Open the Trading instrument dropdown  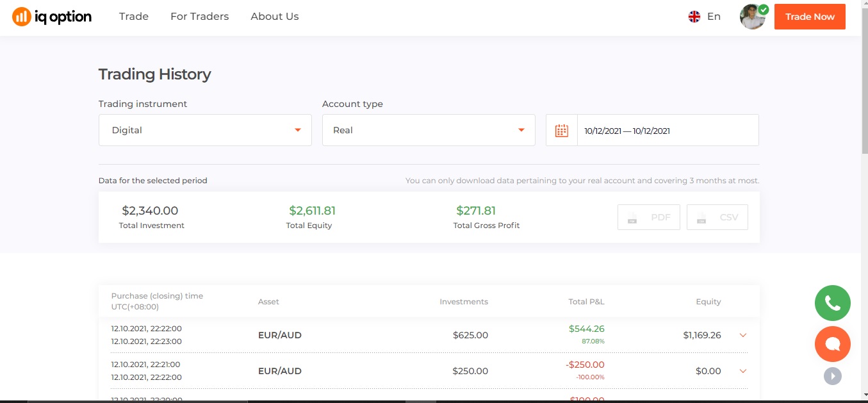205,130
